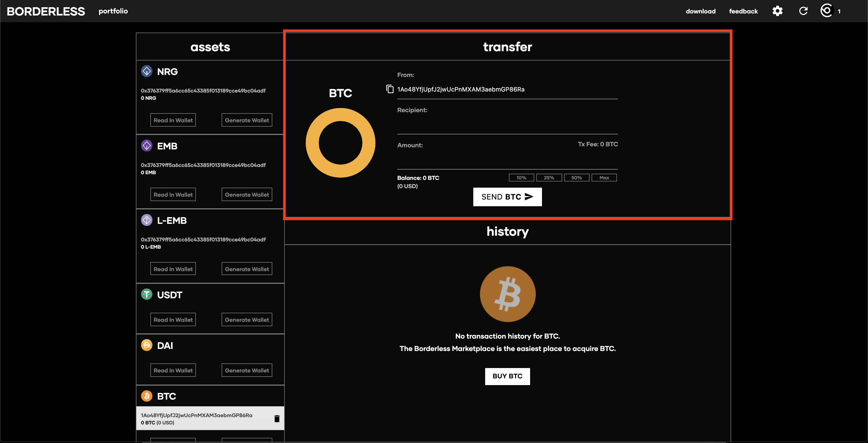Open the settings gear icon

tap(777, 11)
